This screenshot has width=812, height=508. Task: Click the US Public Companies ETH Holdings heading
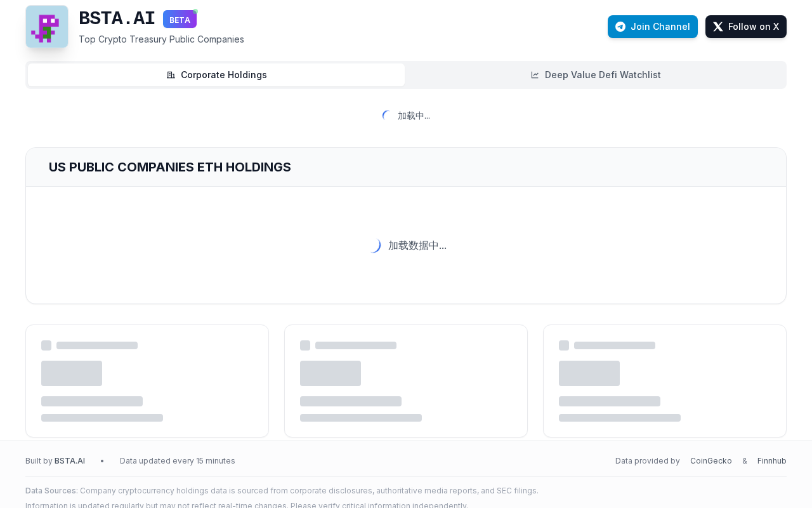(x=170, y=167)
